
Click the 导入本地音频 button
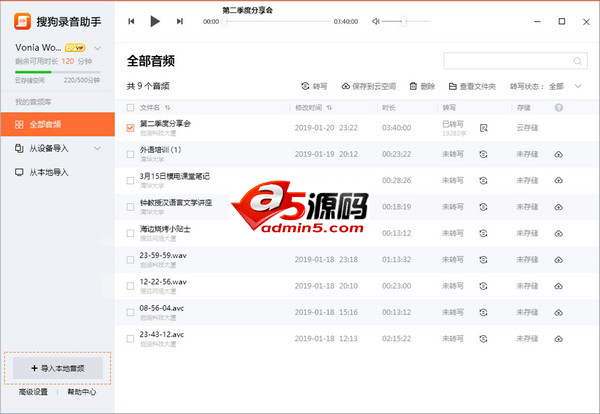(x=58, y=368)
